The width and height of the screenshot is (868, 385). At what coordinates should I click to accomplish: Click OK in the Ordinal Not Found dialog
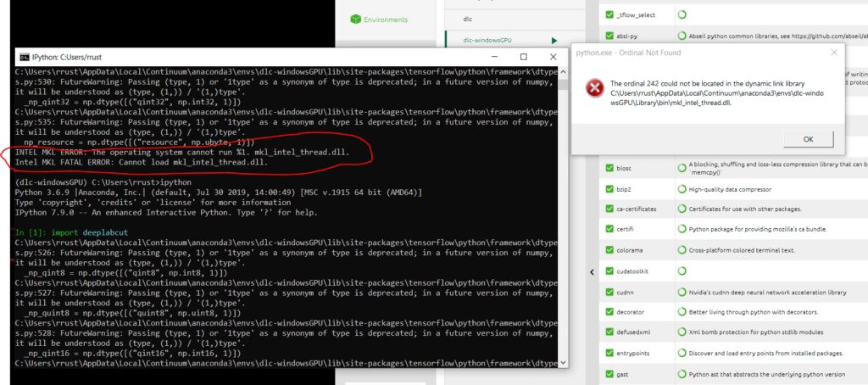[808, 139]
